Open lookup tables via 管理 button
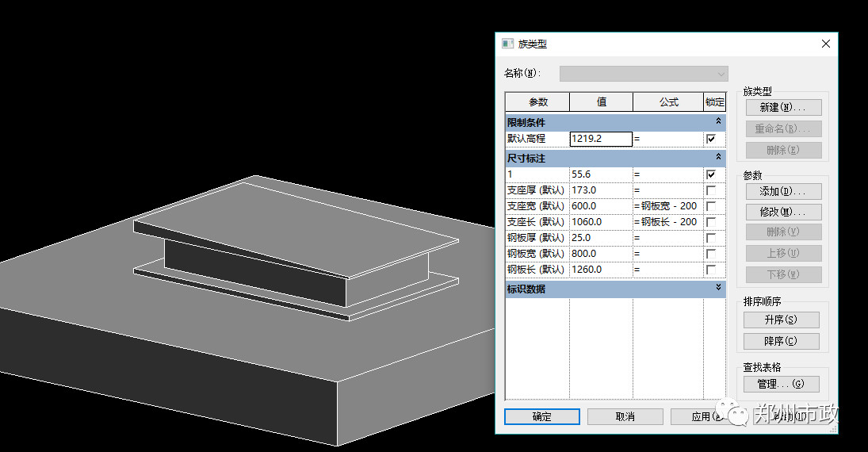The image size is (868, 452). coord(781,384)
